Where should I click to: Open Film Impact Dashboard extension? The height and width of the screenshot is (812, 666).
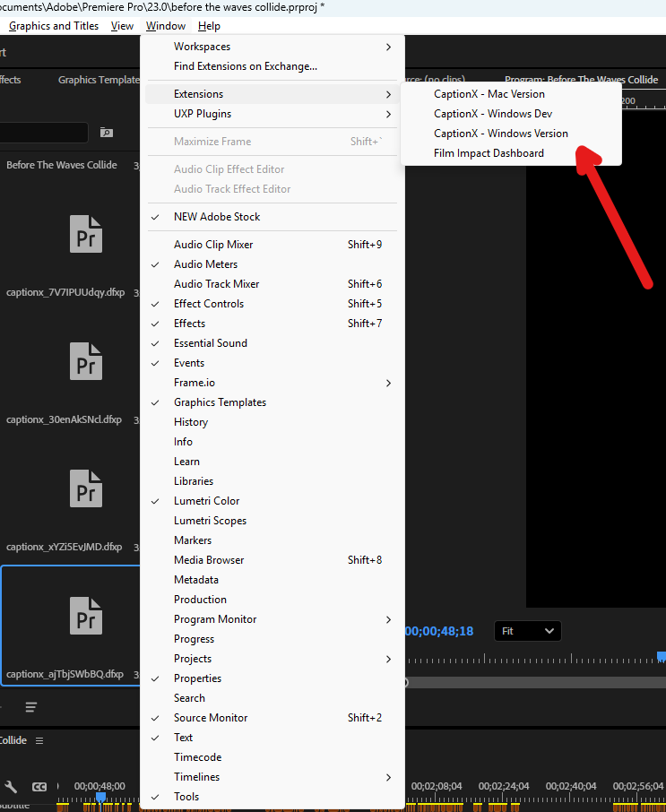[x=511, y=153]
